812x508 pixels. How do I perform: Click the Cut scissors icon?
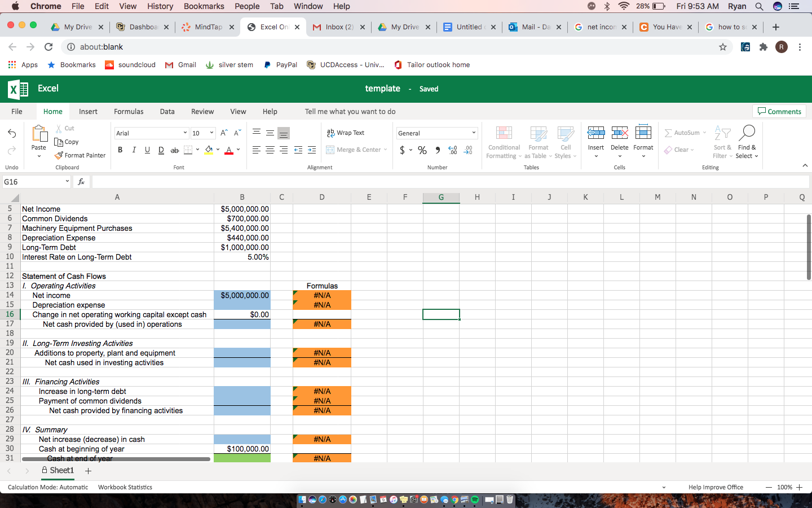click(59, 129)
